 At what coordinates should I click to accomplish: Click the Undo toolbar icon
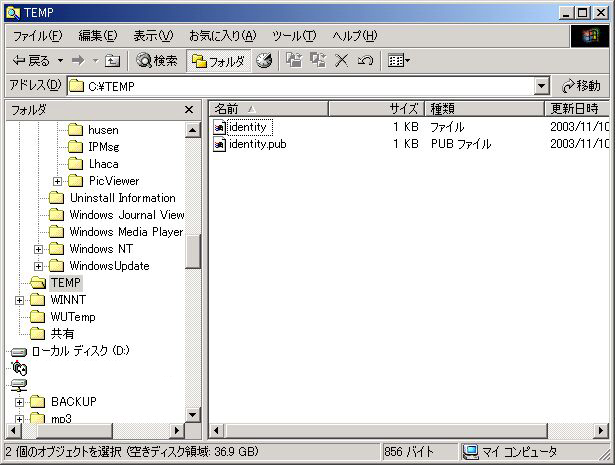(x=365, y=61)
